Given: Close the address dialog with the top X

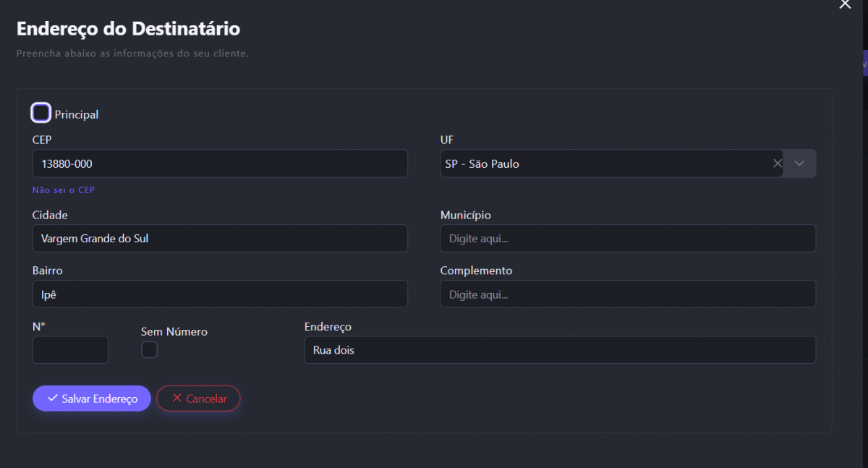Looking at the screenshot, I should coord(844,4).
